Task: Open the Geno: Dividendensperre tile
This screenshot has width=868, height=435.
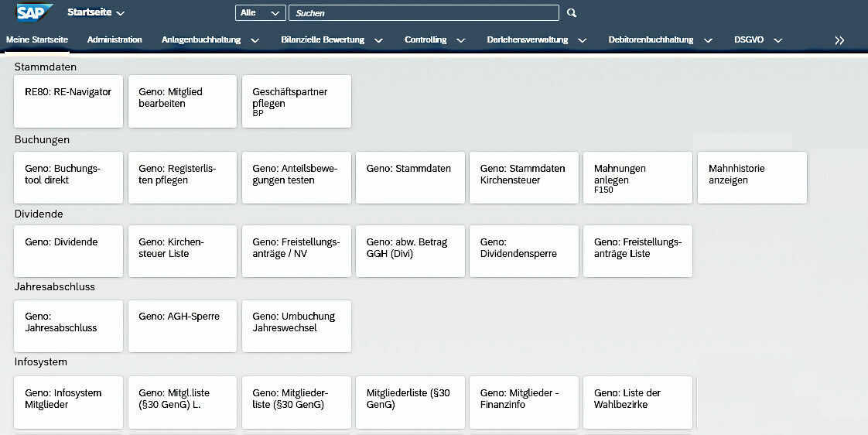Action: click(x=524, y=252)
